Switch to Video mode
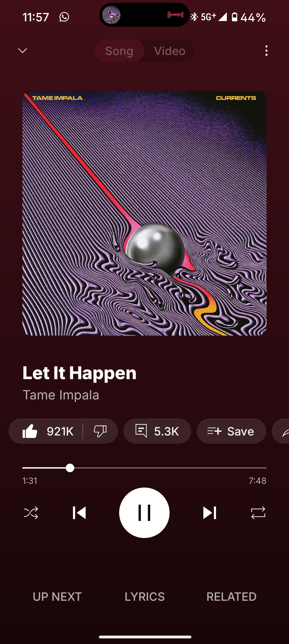The height and width of the screenshot is (644, 289). click(x=170, y=51)
